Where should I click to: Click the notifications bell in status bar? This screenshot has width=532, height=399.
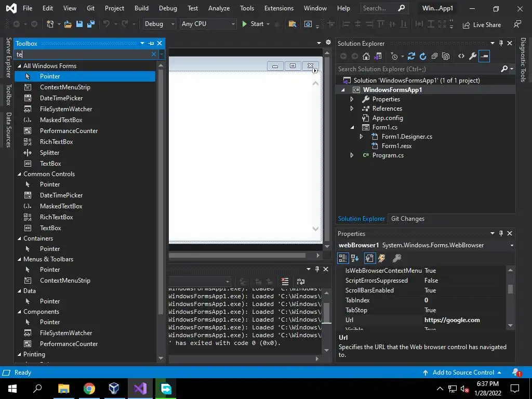[x=516, y=373]
